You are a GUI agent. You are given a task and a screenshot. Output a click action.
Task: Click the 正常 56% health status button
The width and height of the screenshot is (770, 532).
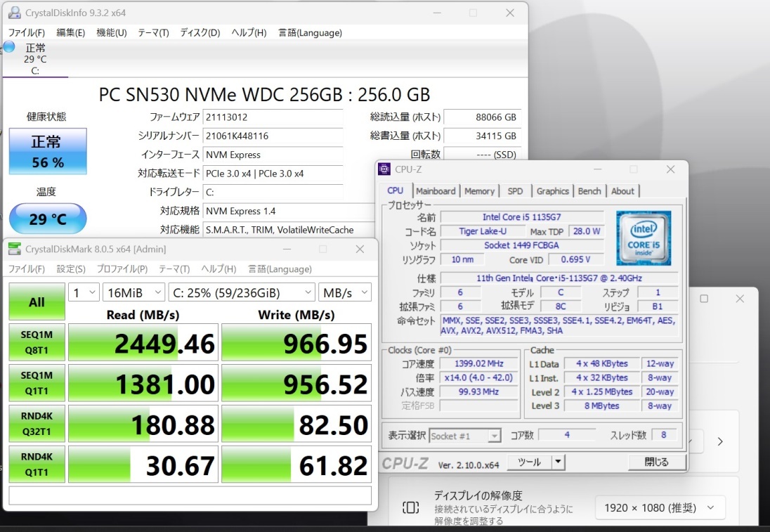coord(48,151)
